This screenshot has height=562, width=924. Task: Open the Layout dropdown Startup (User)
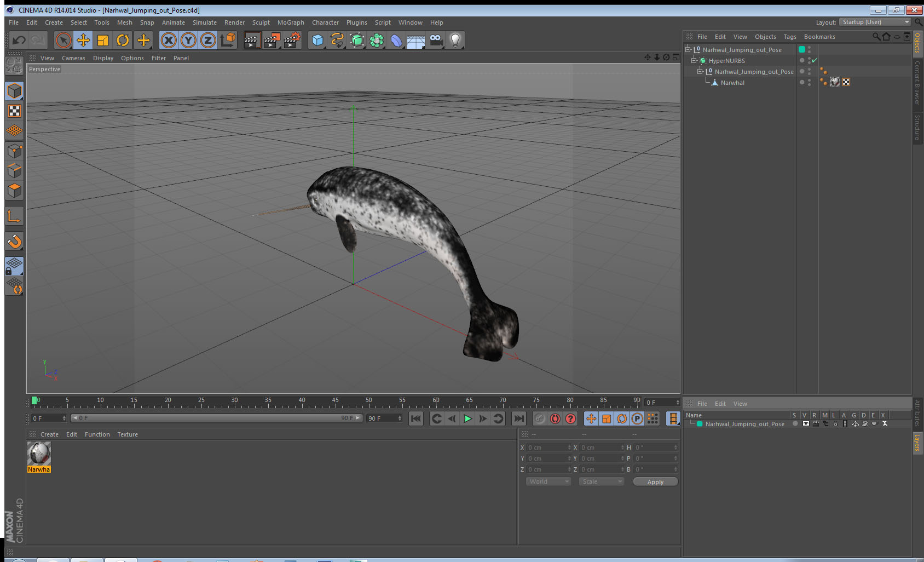point(875,22)
